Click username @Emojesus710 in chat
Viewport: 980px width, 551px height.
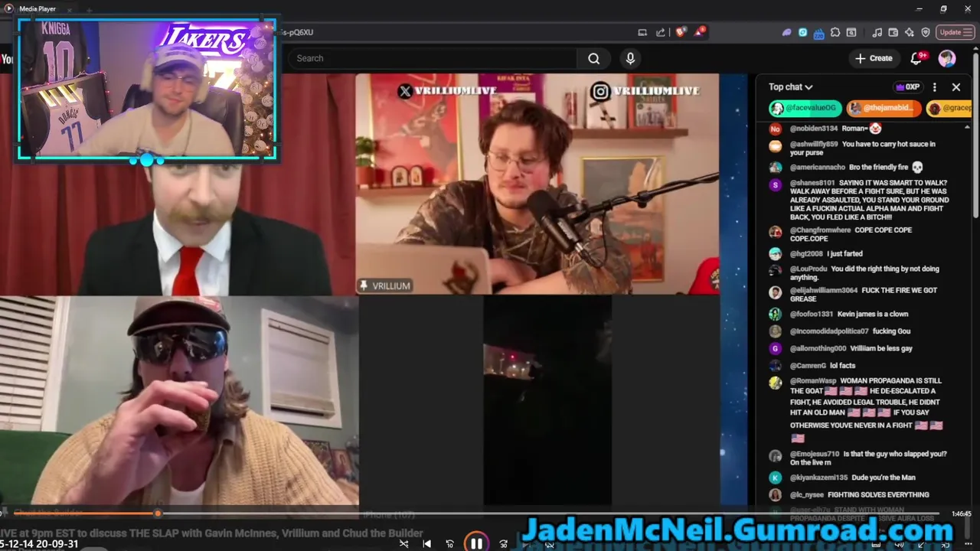pos(815,454)
